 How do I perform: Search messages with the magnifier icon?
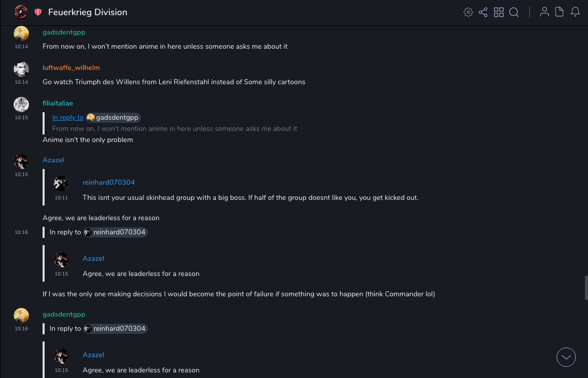click(514, 12)
